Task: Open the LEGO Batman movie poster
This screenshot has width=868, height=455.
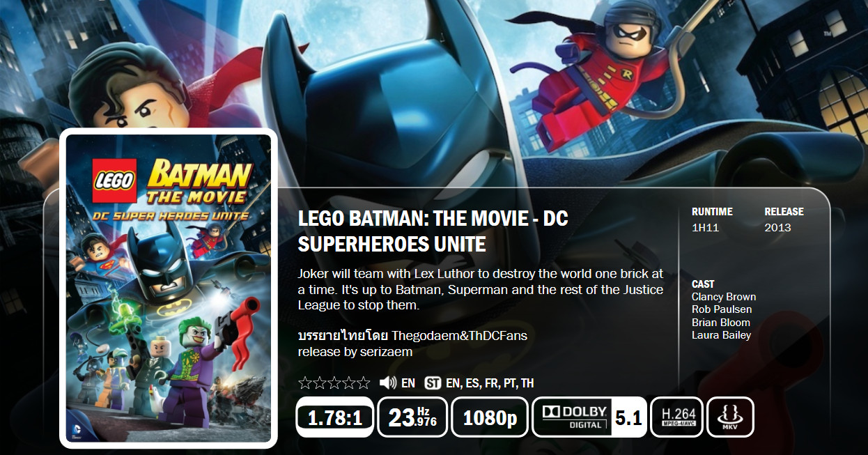Action: [169, 288]
